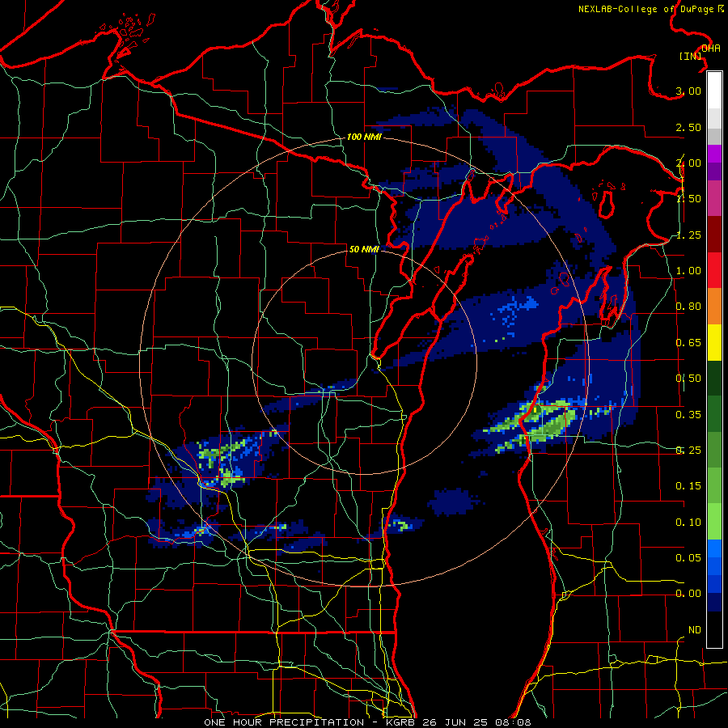Click the "100 NMI" range ring label
The height and width of the screenshot is (728, 728).
[365, 137]
